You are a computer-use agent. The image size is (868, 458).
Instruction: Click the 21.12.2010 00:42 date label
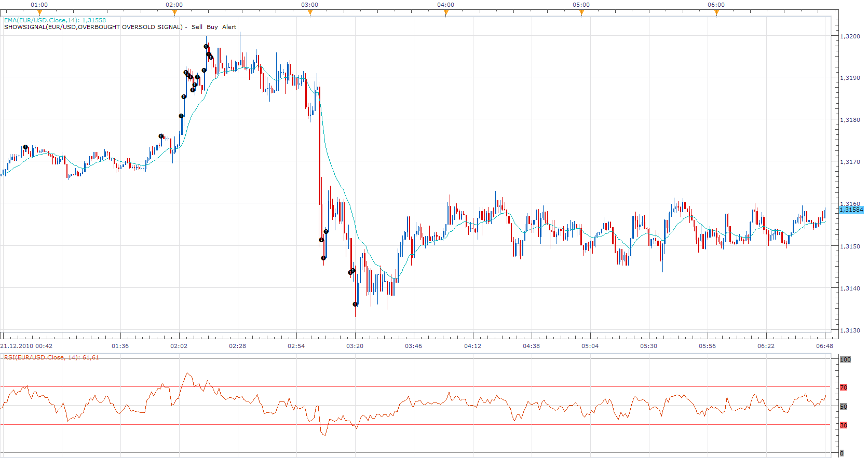pos(26,346)
